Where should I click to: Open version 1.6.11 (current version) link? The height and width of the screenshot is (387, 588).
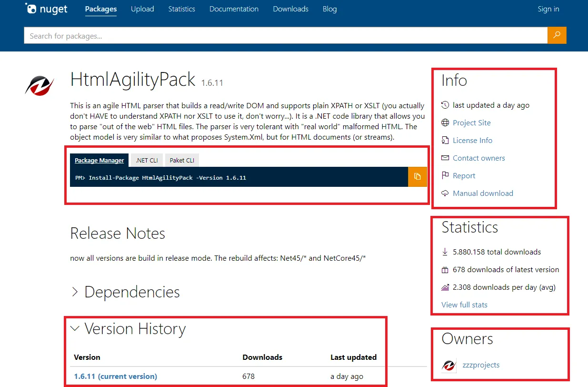tap(115, 376)
